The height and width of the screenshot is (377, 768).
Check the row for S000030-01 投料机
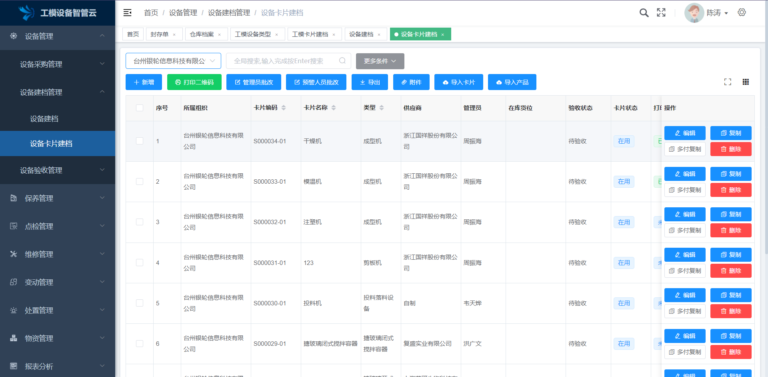tap(140, 303)
